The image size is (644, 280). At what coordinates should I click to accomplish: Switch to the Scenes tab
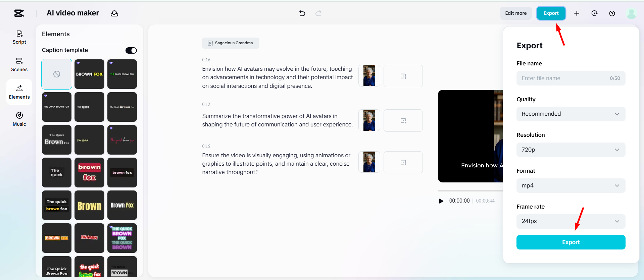(19, 65)
